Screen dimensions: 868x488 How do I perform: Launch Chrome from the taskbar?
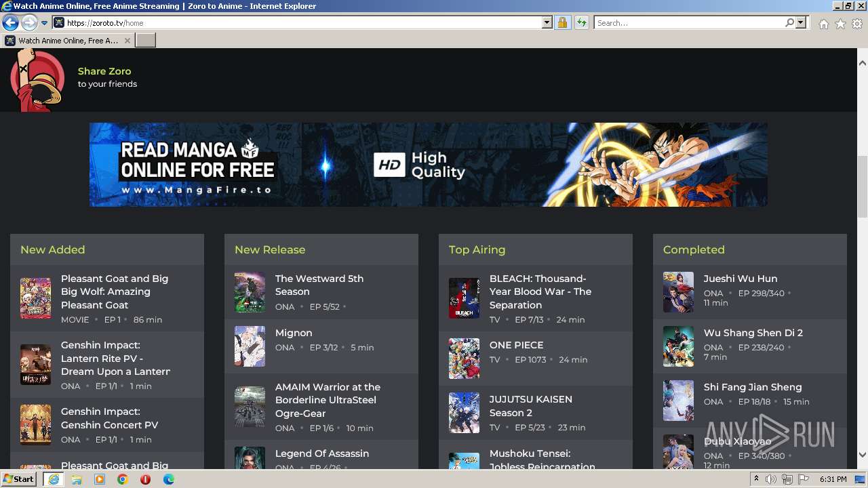pos(123,479)
